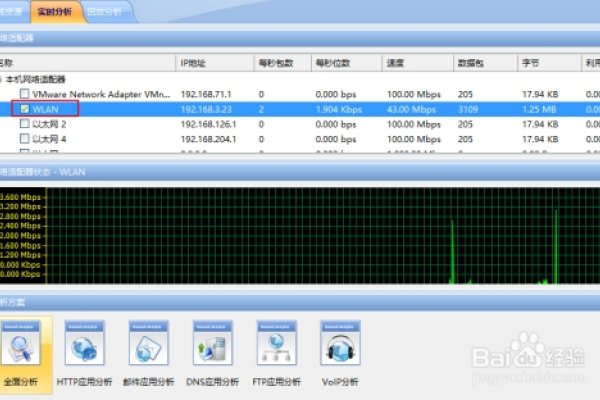Image resolution: width=600 pixels, height=400 pixels.
Task: Select the 以太网 4 adapter name
Action: (49, 139)
